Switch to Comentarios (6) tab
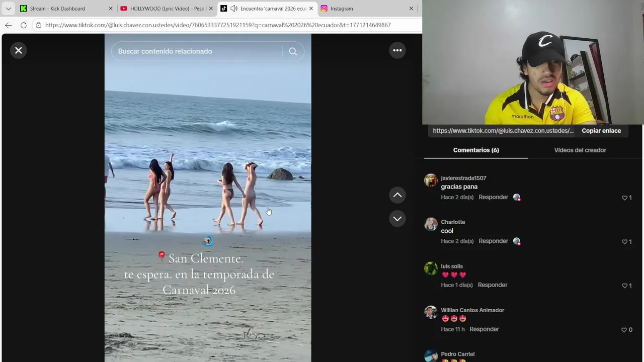Viewport: 644px width, 362px height. (x=476, y=150)
